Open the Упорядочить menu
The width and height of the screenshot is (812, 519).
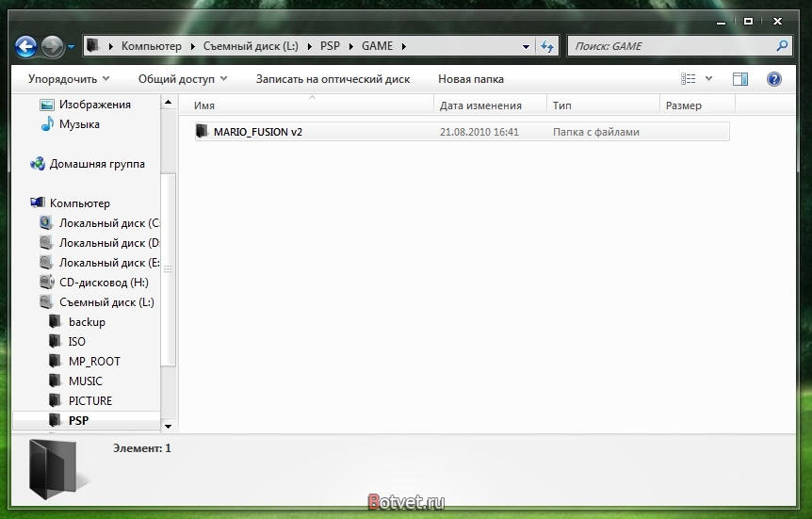(x=69, y=79)
